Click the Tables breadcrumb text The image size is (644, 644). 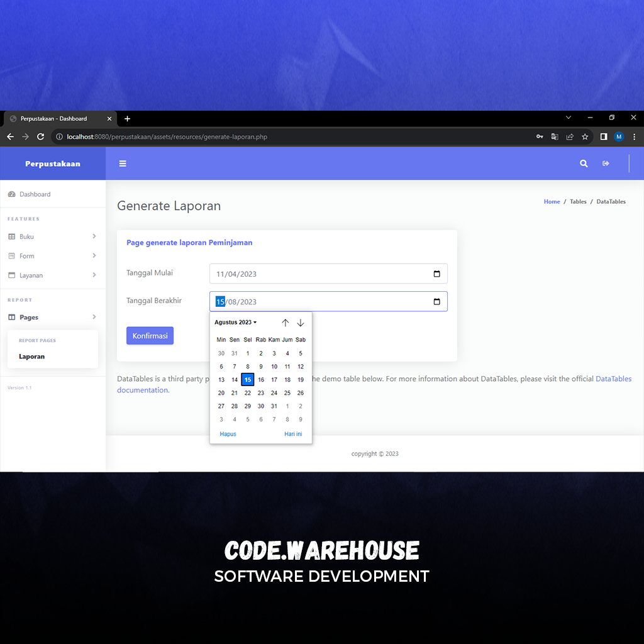click(x=578, y=202)
